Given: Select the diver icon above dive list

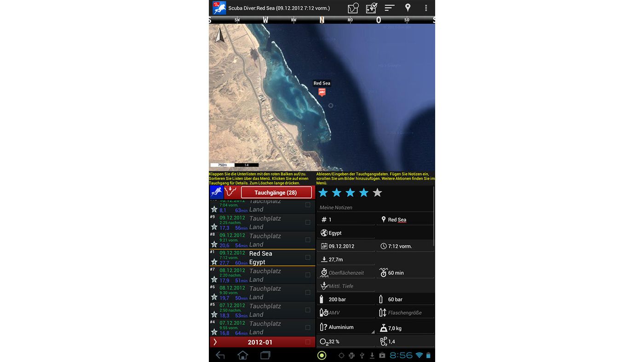Looking at the screenshot, I should point(216,192).
